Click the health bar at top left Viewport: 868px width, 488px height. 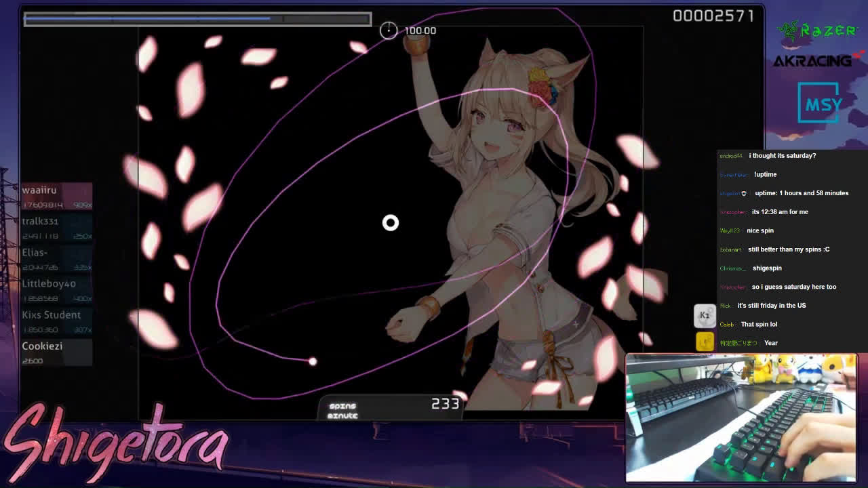(197, 19)
